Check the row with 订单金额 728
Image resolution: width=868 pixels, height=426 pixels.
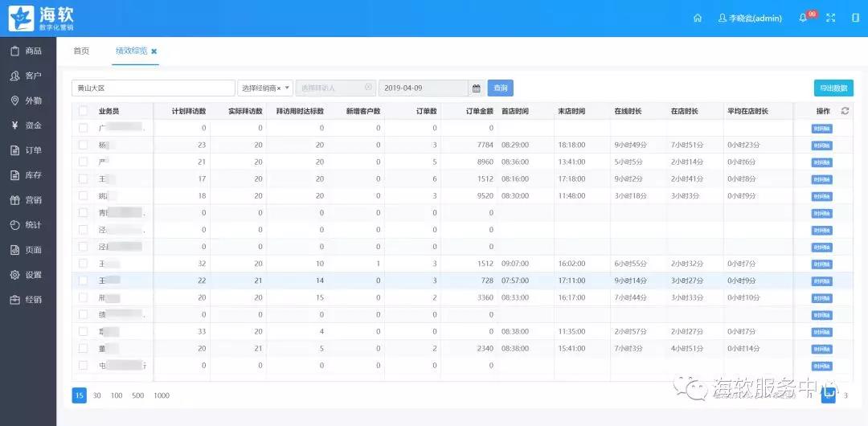point(83,281)
